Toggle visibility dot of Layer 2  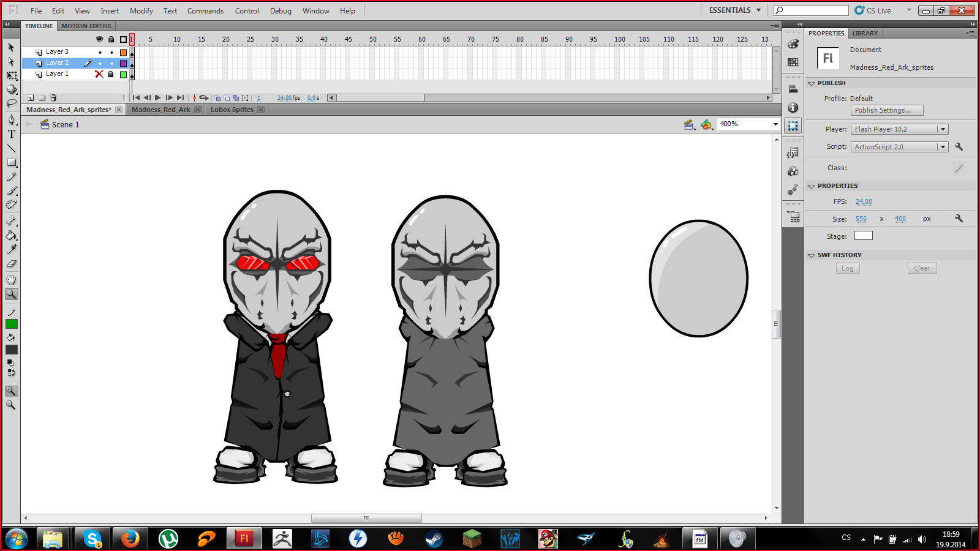(100, 63)
